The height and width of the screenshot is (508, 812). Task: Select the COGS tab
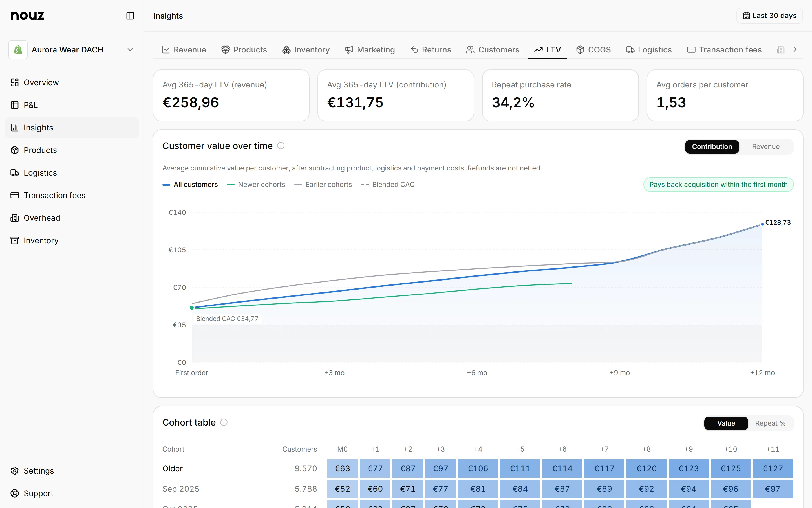tap(593, 50)
